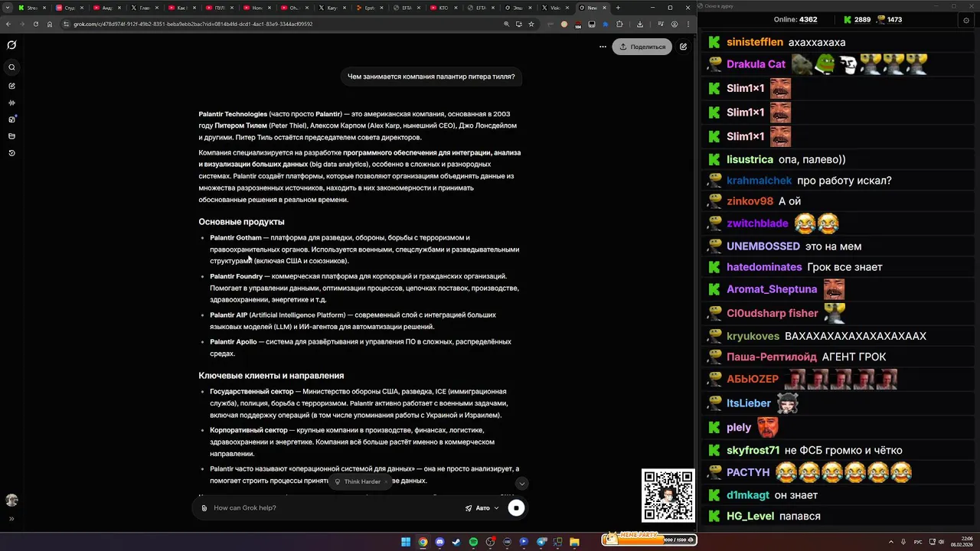Click chat username 'krahmalchek'

click(x=759, y=181)
